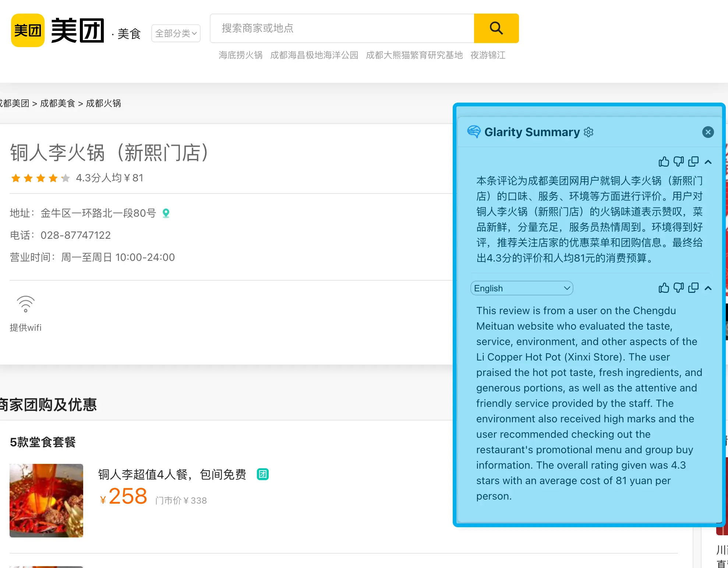Thumbs down the English summary
The image size is (728, 568).
pyautogui.click(x=679, y=288)
